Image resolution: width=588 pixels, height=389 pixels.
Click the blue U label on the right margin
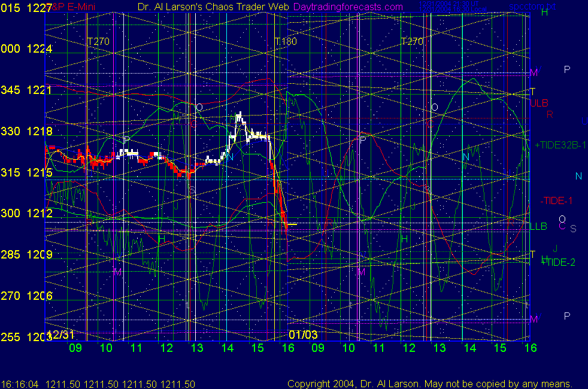tap(584, 121)
